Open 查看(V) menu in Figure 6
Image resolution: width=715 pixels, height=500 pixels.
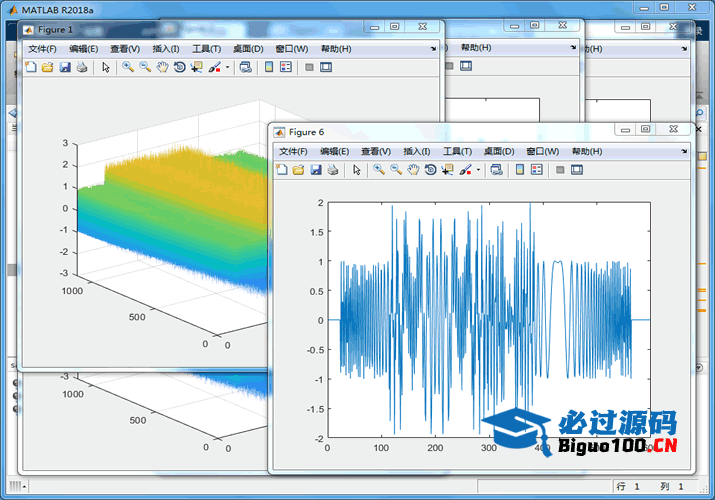click(376, 151)
